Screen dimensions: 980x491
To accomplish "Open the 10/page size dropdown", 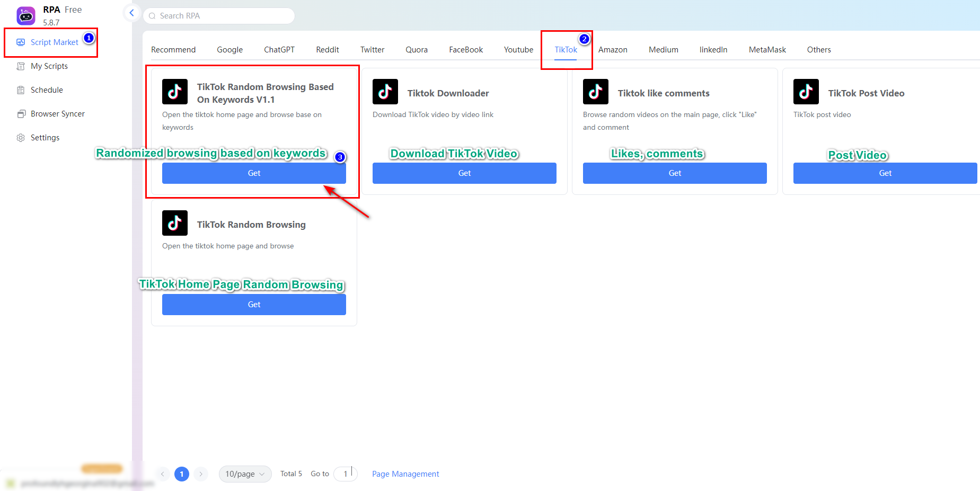I will 245,474.
